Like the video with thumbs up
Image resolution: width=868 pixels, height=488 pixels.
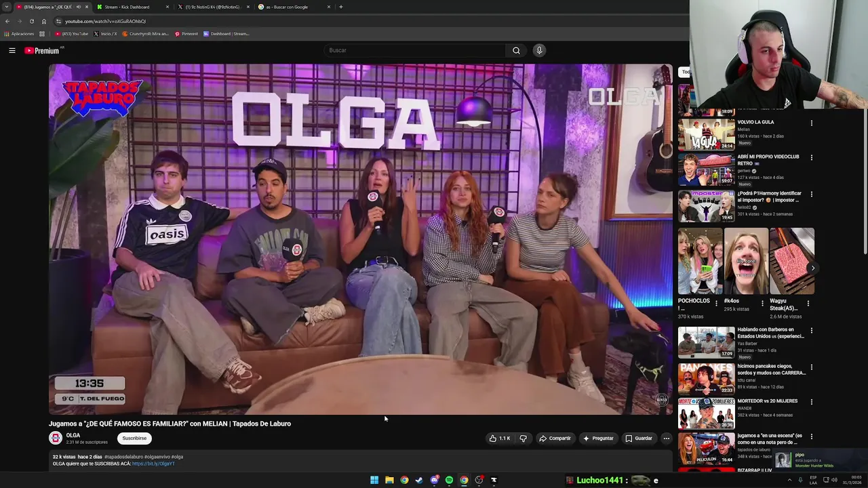[x=499, y=439]
